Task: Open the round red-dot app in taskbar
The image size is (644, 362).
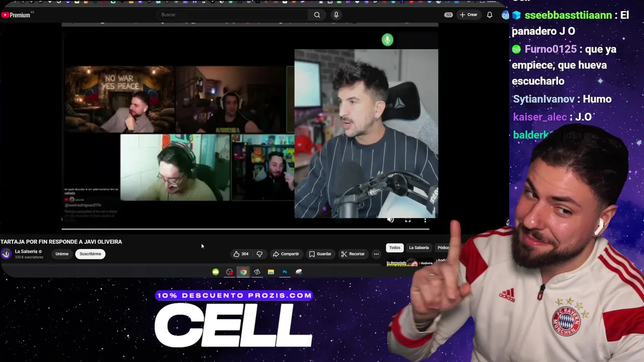Action: coord(229,272)
